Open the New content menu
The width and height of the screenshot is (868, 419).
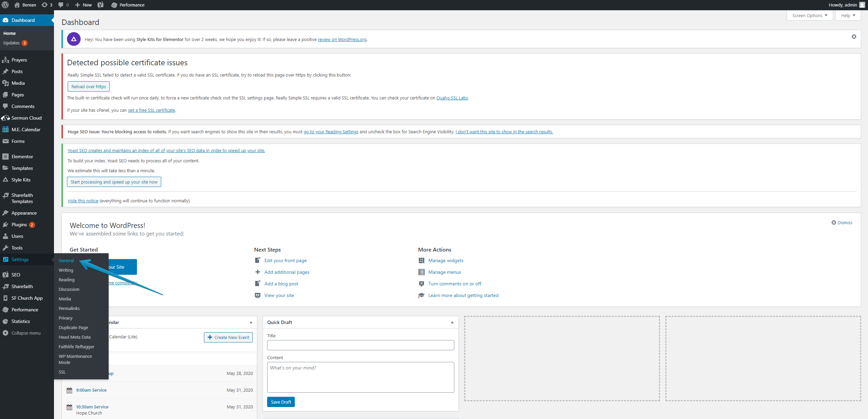(83, 5)
